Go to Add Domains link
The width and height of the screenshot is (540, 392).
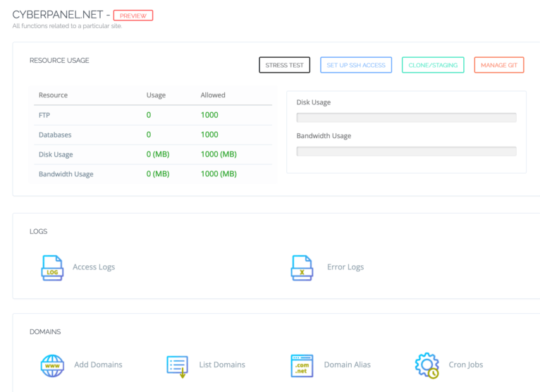[98, 365]
